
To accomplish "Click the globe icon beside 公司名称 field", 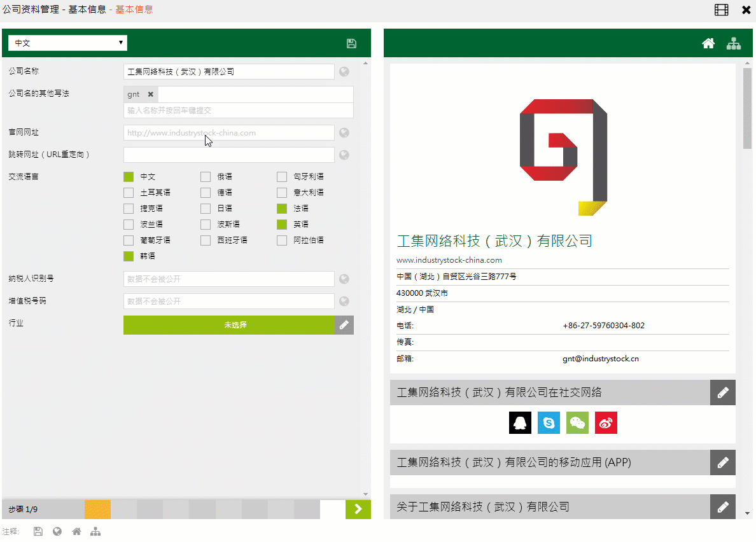I will (344, 72).
